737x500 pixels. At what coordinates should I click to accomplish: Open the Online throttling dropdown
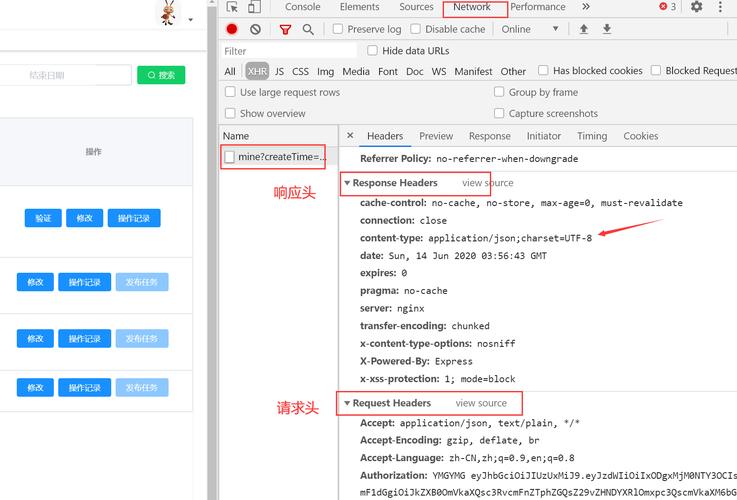click(530, 29)
